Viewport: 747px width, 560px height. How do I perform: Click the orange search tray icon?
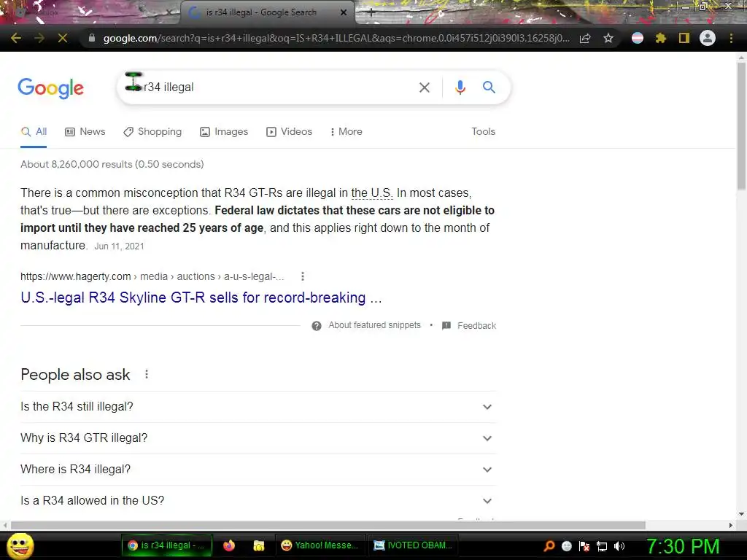[549, 546]
